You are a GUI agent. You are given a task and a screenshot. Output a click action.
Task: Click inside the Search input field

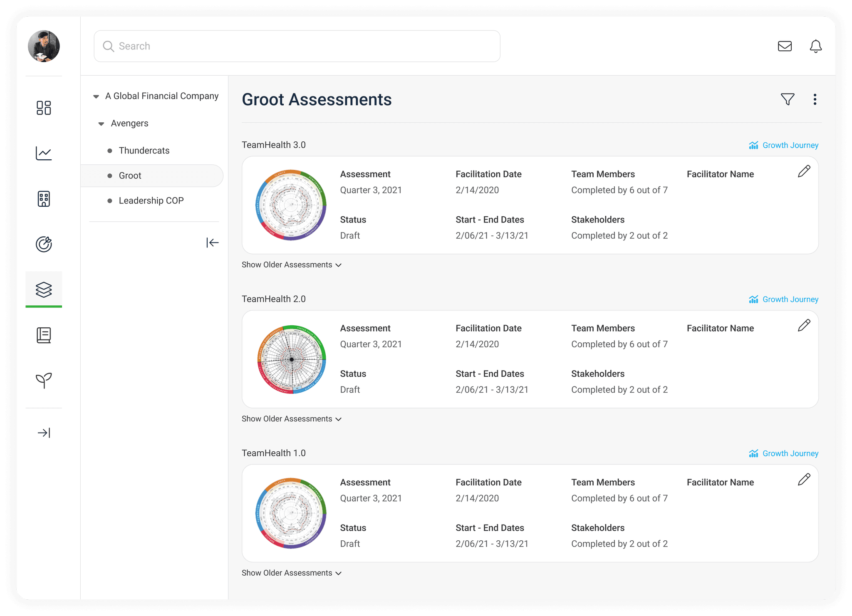(x=297, y=46)
